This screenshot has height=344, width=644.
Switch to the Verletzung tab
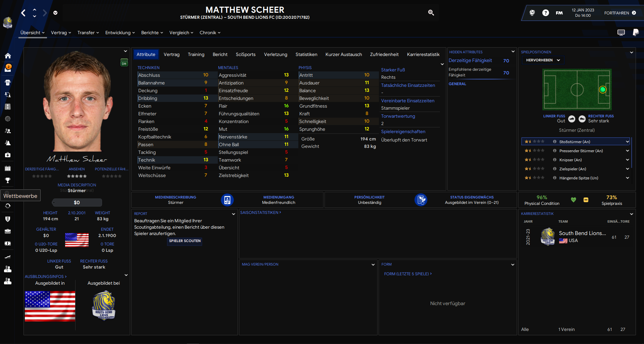pos(276,54)
